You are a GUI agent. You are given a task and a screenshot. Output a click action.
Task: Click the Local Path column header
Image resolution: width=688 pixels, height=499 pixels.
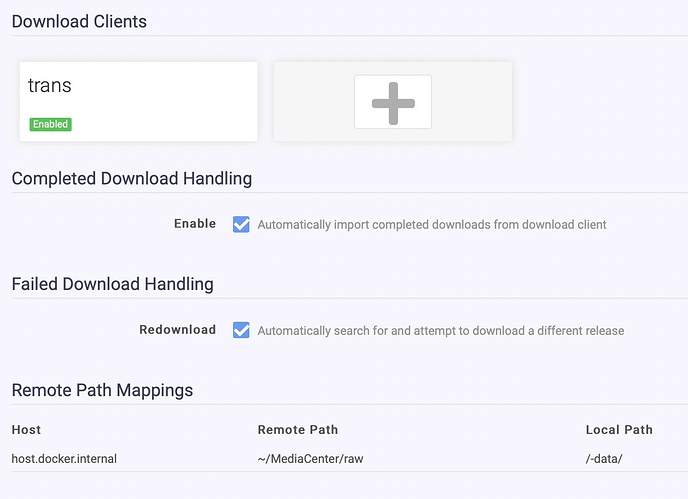click(x=618, y=430)
